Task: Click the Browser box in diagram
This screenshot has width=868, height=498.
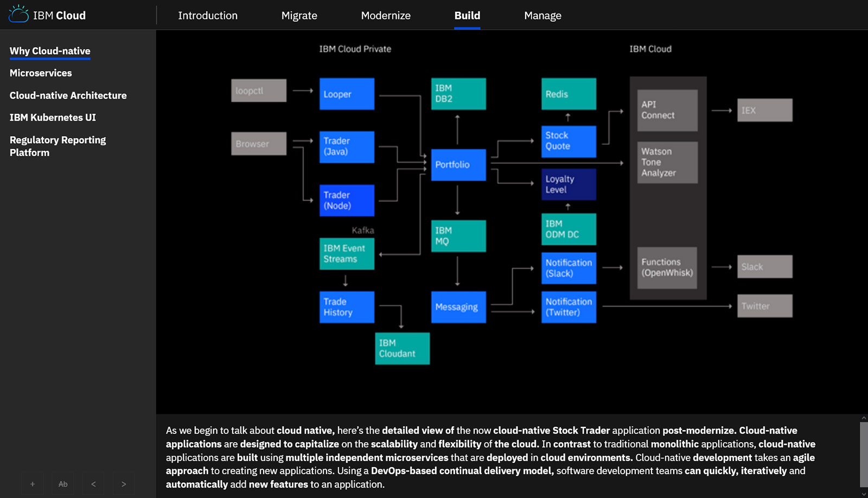Action: [x=259, y=144]
